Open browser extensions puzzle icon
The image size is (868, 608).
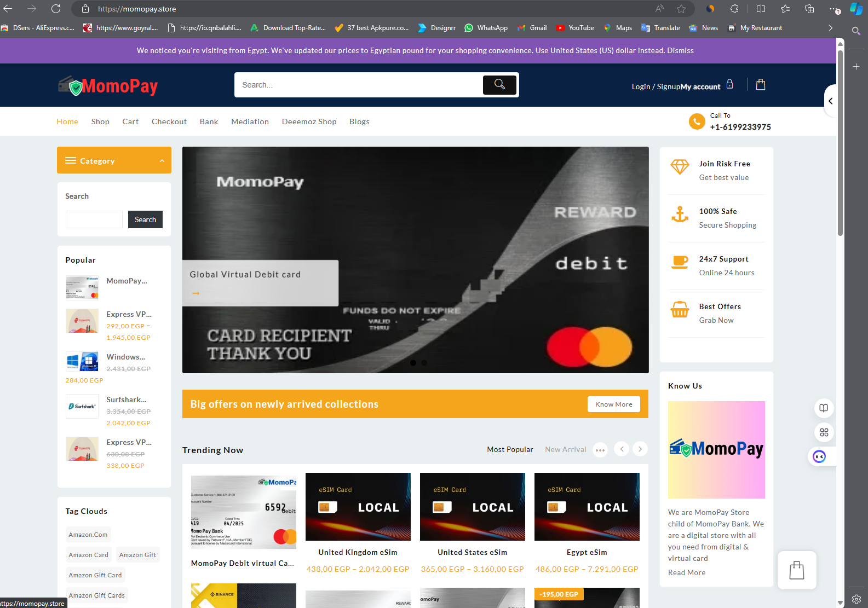[735, 9]
